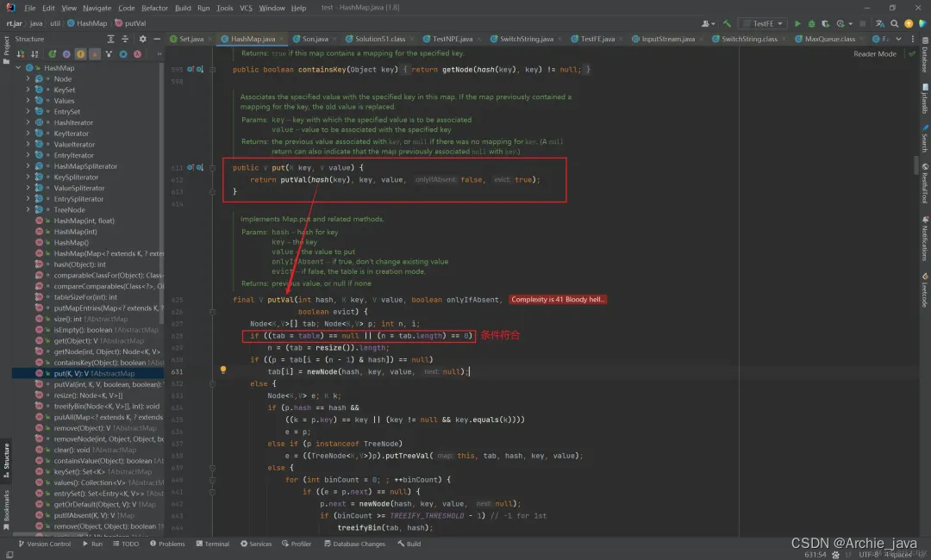Open the Navigate menu
Image resolution: width=931 pixels, height=560 pixels.
(97, 8)
